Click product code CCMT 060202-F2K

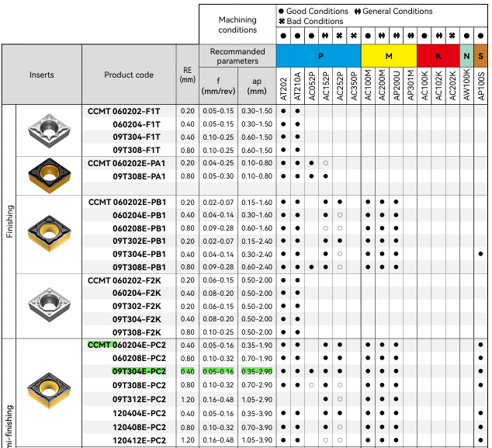coord(124,280)
